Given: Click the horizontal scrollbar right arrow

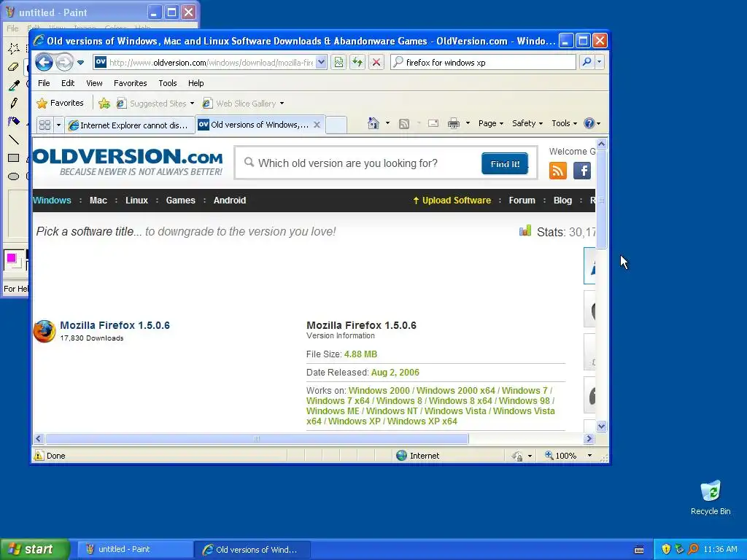Looking at the screenshot, I should click(589, 438).
